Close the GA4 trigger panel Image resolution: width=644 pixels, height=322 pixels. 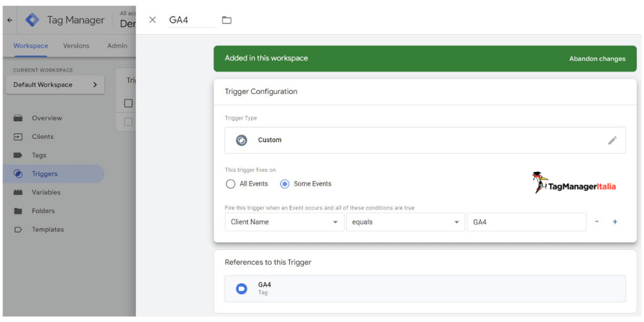pyautogui.click(x=153, y=20)
